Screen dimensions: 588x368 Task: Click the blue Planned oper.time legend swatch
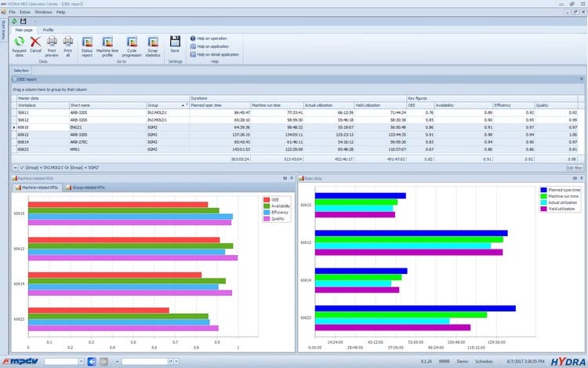(x=544, y=190)
